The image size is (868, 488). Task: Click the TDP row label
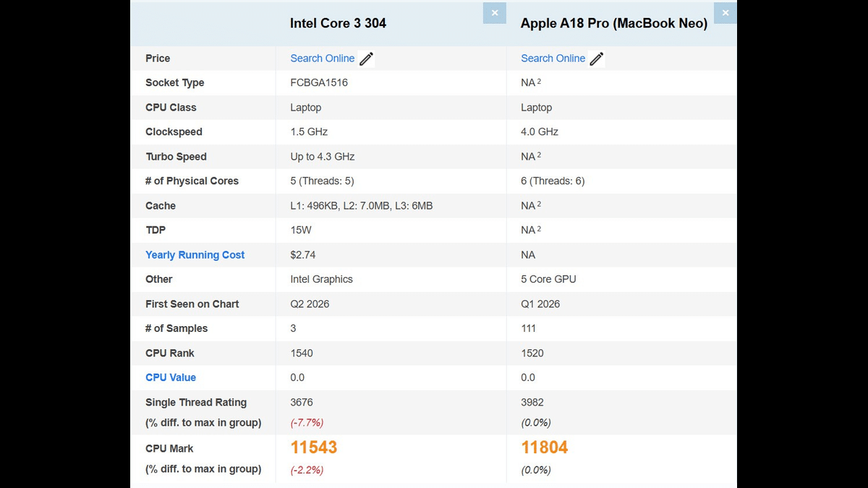(x=156, y=231)
